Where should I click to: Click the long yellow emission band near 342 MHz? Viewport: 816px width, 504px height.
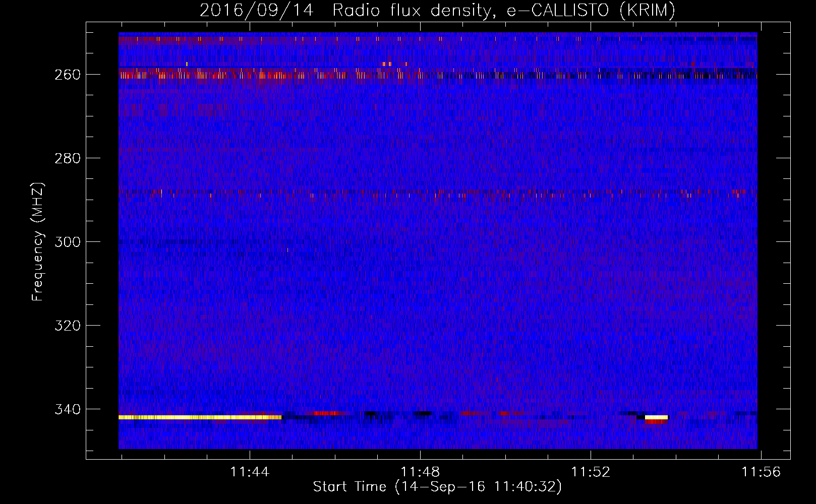coord(200,417)
